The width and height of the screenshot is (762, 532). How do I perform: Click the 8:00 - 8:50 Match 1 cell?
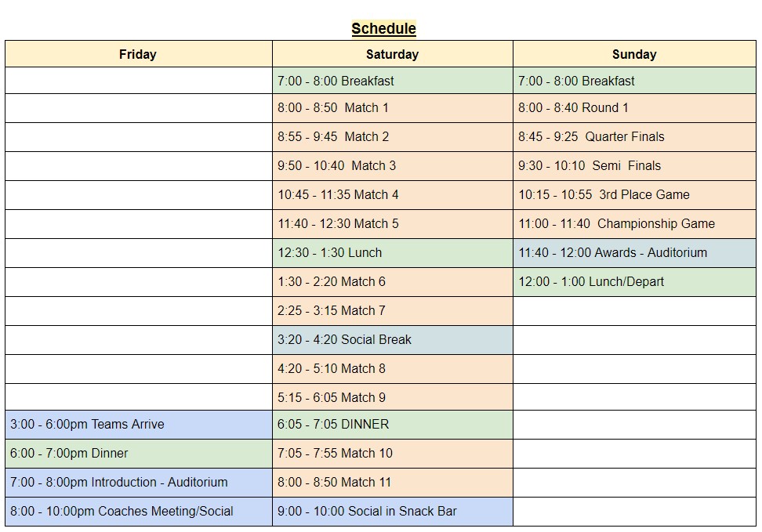click(x=393, y=108)
